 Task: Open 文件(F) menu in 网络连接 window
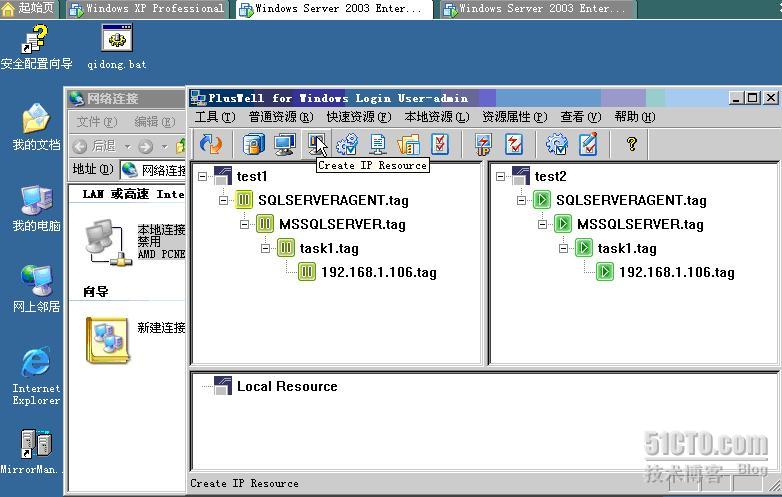point(97,122)
